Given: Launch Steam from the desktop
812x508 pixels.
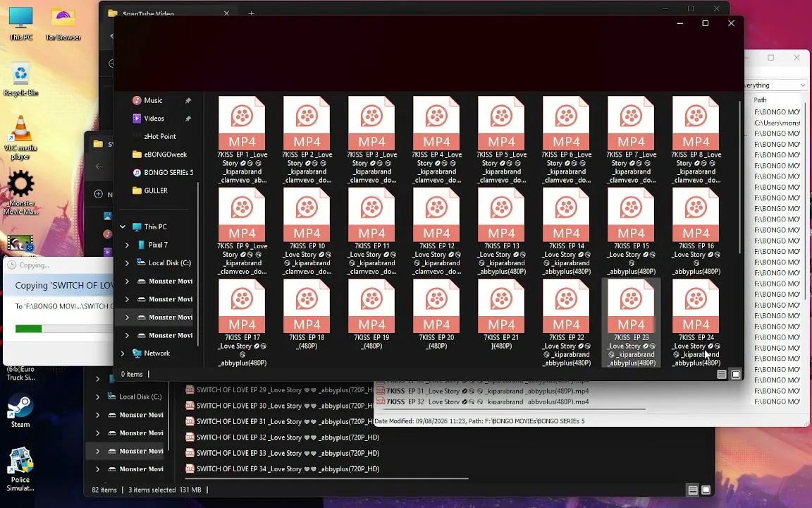Looking at the screenshot, I should (20, 412).
